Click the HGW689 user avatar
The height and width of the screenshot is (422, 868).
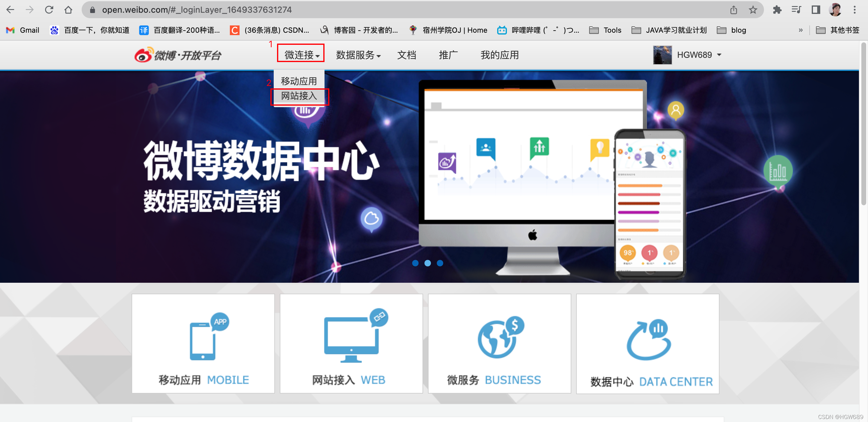click(x=662, y=55)
